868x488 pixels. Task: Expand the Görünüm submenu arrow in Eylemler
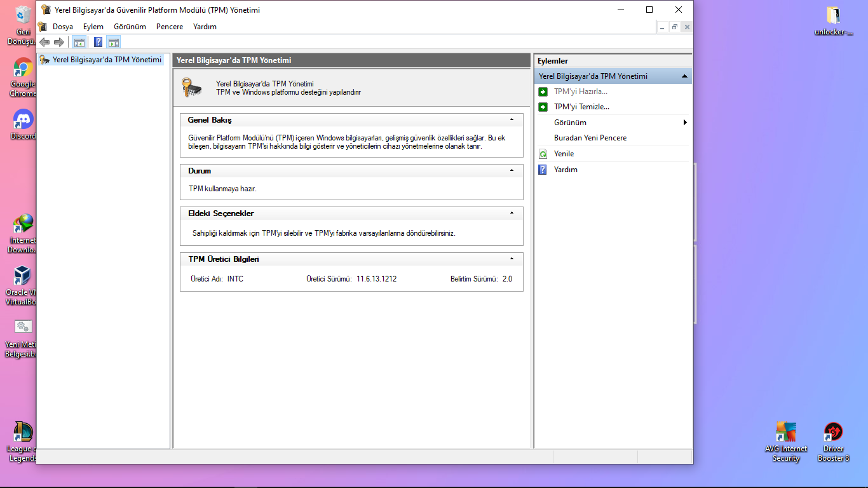(x=685, y=122)
